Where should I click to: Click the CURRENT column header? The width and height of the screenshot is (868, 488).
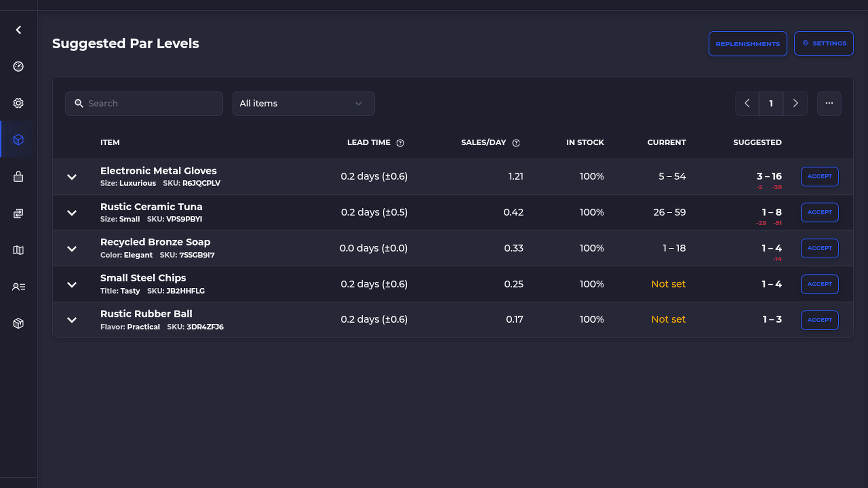click(666, 142)
